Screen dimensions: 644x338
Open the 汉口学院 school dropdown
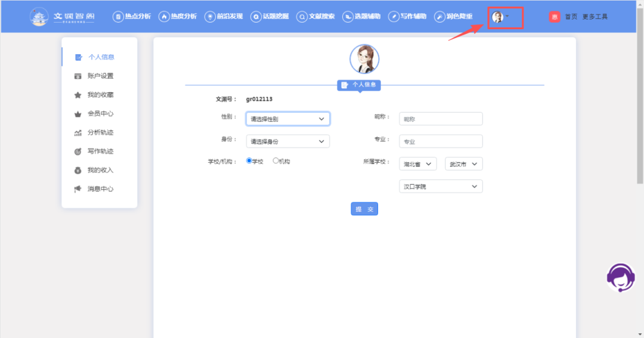pos(440,187)
